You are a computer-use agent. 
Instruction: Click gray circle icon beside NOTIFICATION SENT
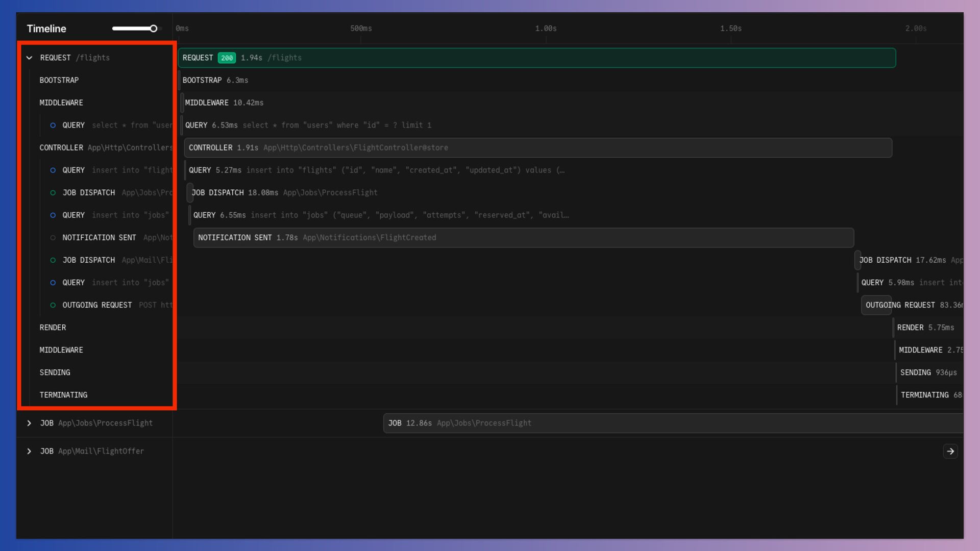pyautogui.click(x=53, y=238)
